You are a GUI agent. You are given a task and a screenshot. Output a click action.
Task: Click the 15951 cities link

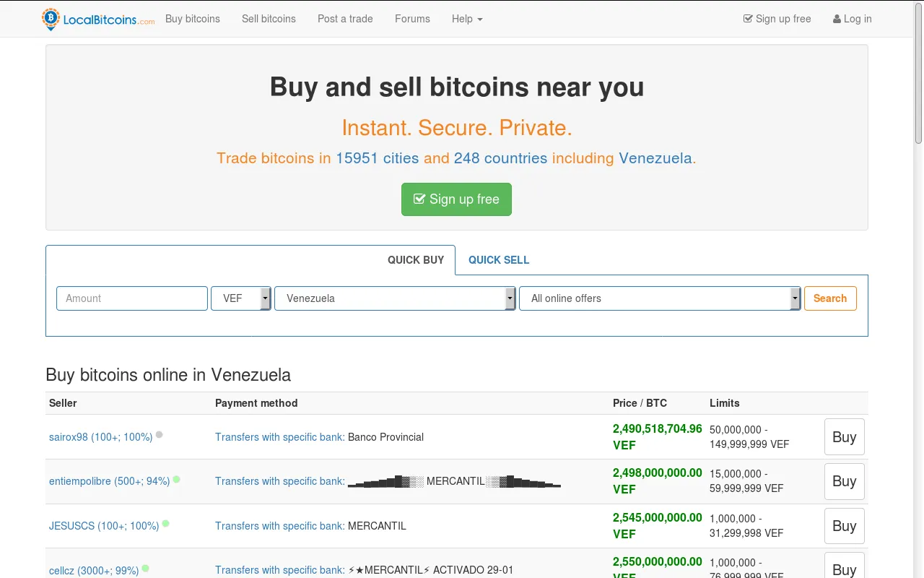377,158
